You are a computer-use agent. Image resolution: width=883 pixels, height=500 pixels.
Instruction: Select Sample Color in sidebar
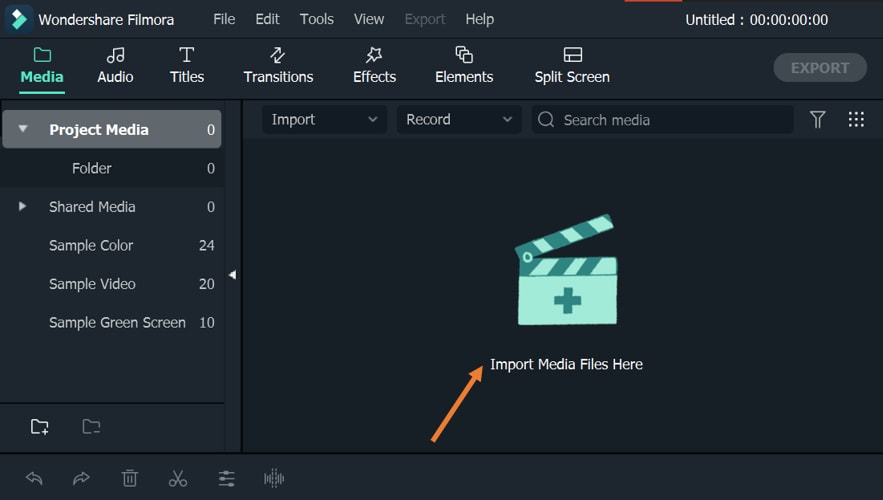(91, 245)
